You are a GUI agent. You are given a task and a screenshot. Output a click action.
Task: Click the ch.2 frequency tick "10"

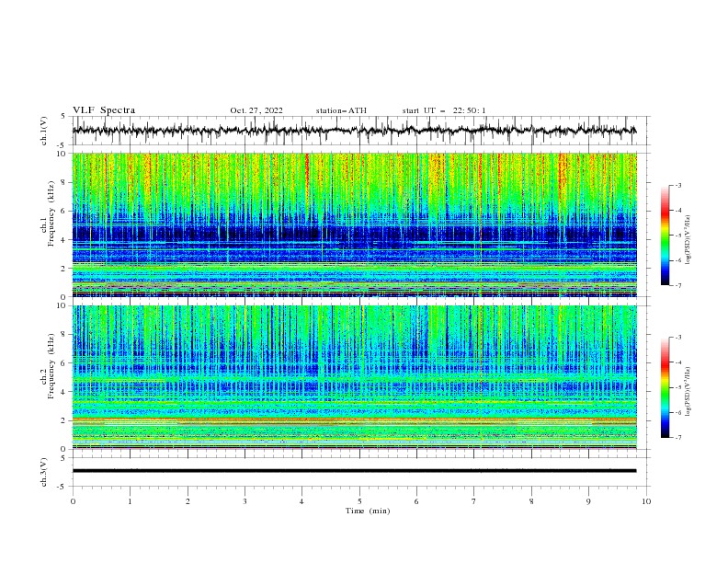click(x=63, y=305)
